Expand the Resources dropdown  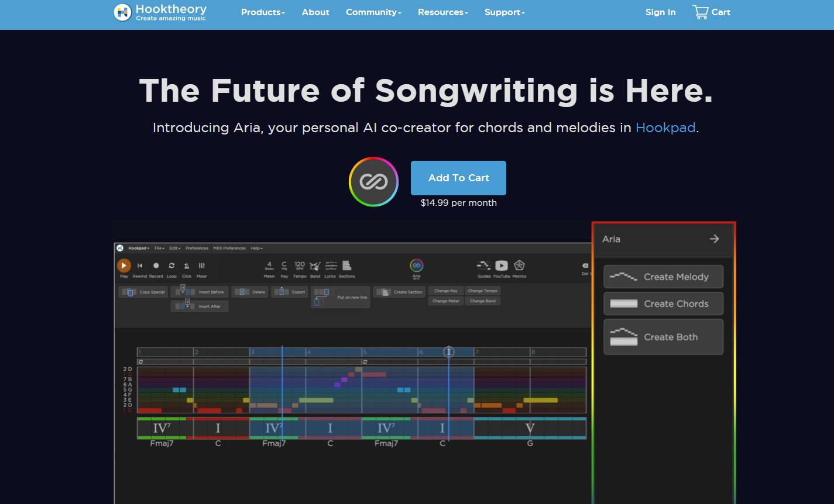(442, 12)
